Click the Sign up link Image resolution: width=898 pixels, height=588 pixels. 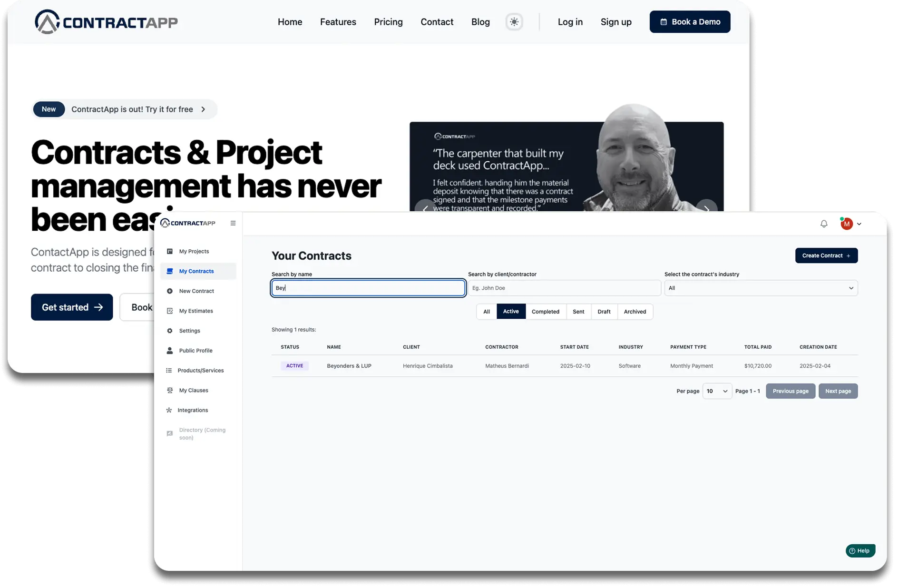click(x=616, y=22)
